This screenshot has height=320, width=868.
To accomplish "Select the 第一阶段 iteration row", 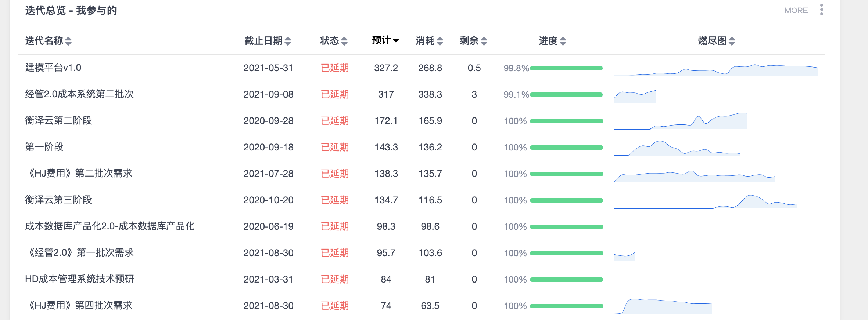I will 44,147.
